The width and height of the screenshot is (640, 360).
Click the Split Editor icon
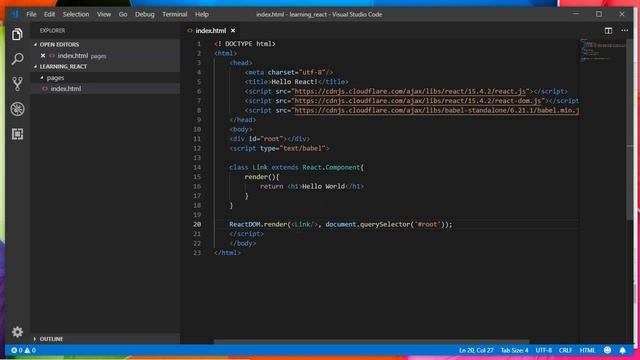coord(608,31)
